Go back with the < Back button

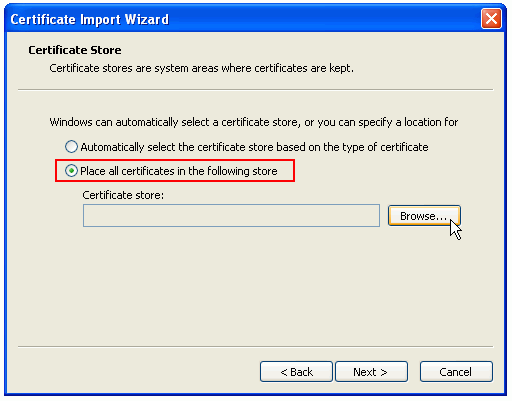coord(296,372)
